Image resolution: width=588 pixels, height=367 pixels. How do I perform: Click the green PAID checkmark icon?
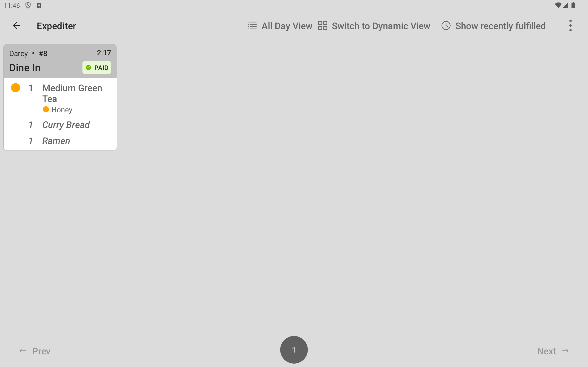click(89, 68)
